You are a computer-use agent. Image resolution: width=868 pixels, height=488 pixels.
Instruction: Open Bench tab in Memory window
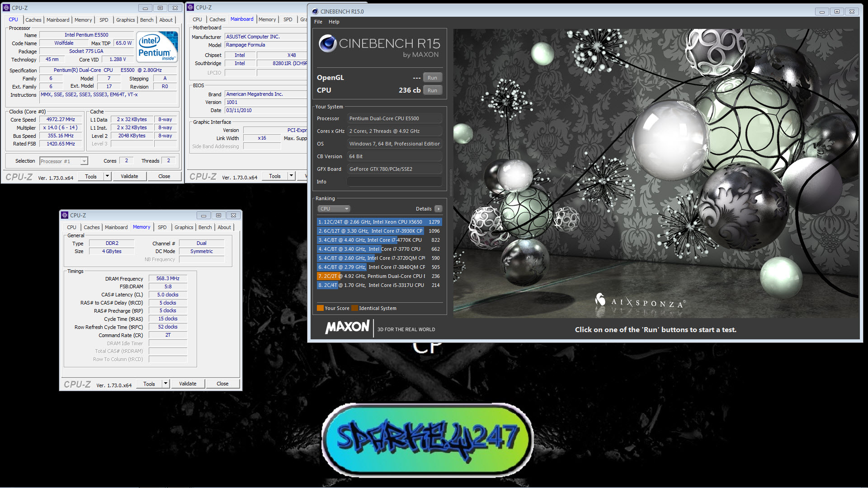coord(205,227)
